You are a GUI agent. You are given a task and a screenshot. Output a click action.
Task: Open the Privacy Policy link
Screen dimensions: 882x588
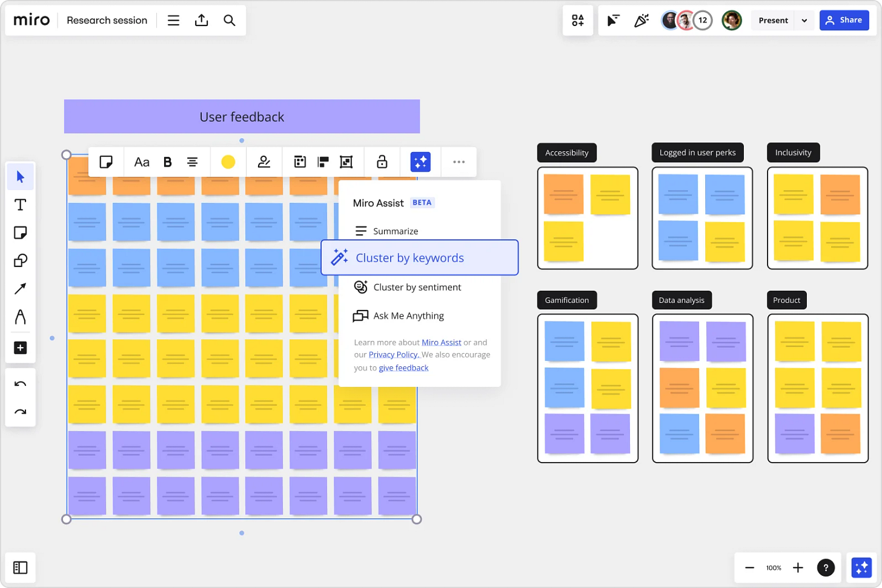394,355
